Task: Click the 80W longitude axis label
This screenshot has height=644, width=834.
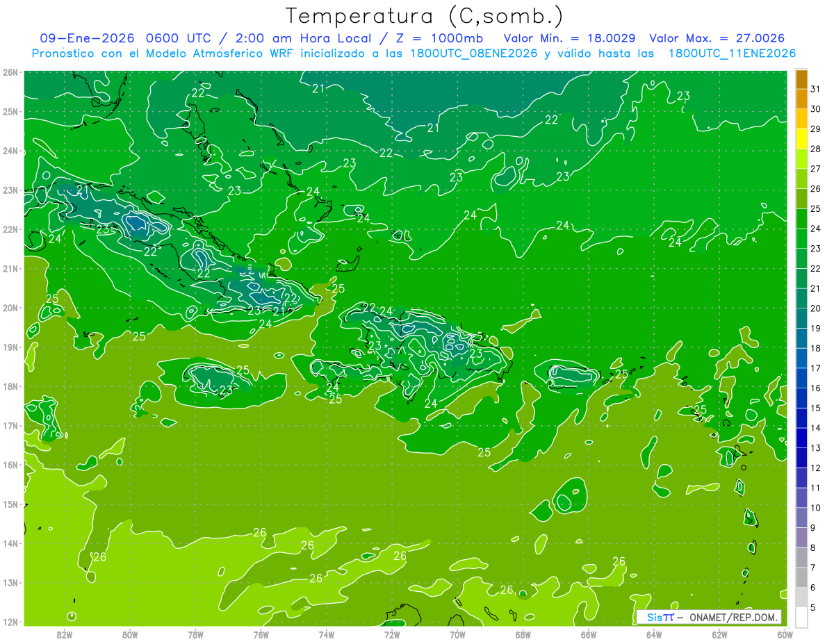Action: (x=130, y=634)
